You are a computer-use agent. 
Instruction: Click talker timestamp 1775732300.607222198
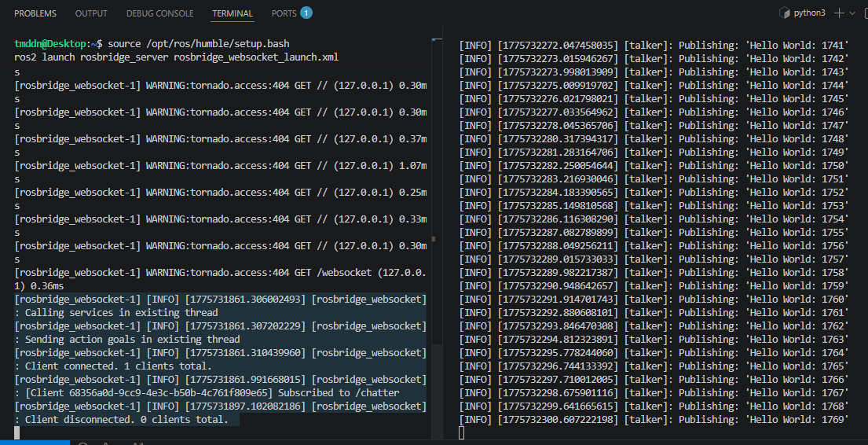[x=558, y=420]
